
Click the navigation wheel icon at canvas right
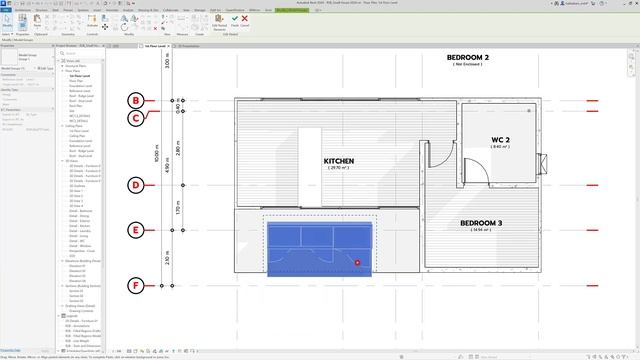pyautogui.click(x=631, y=57)
